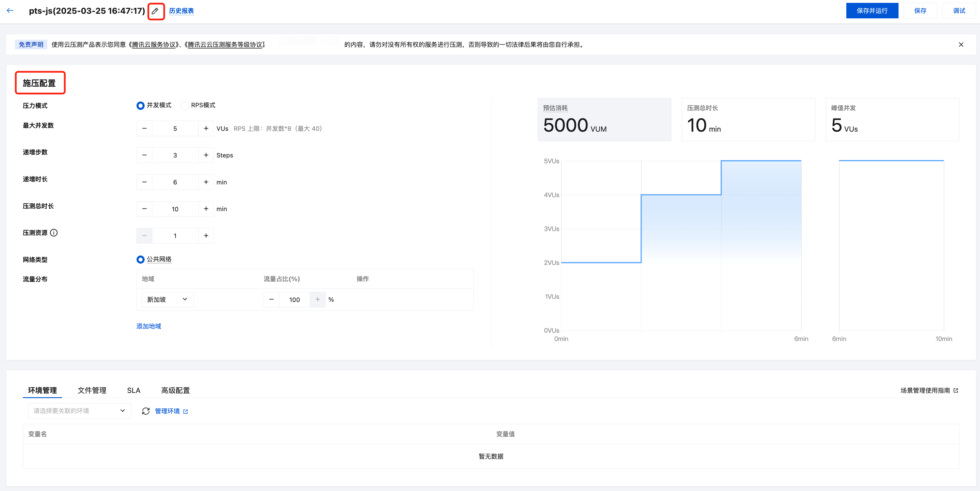Select 并发模式 radio button
Screen dimensions: 980x491
(140, 105)
